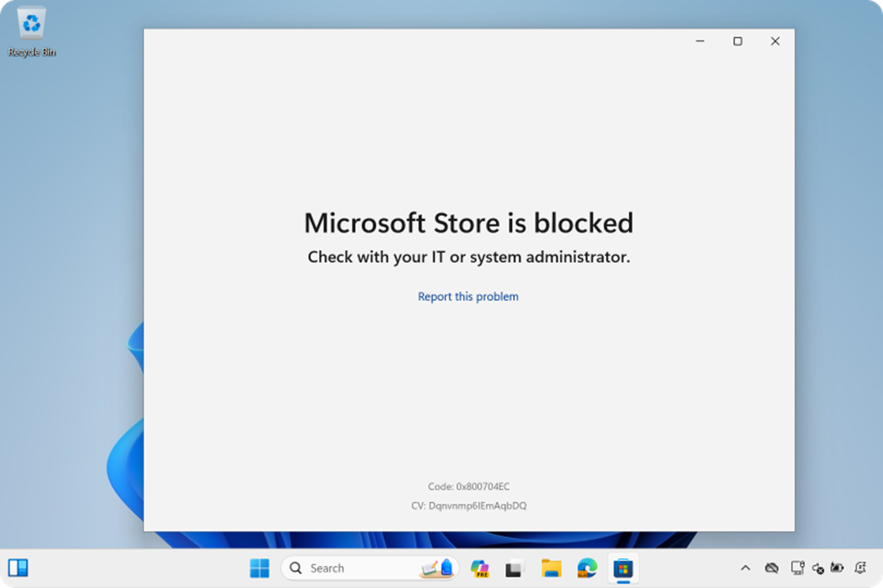Click the Report this problem link

click(468, 296)
